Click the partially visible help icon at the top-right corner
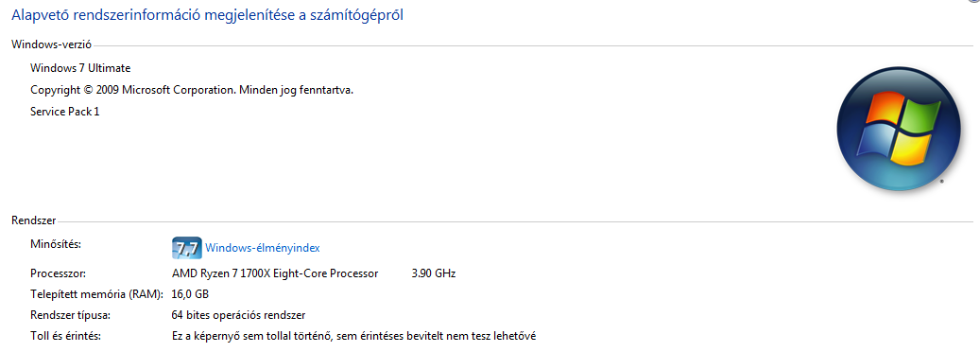The height and width of the screenshot is (352, 980). pyautogui.click(x=975, y=2)
